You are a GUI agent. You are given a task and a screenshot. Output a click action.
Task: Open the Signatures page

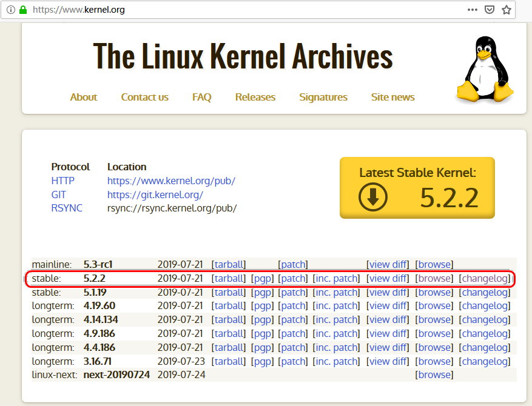tap(323, 98)
